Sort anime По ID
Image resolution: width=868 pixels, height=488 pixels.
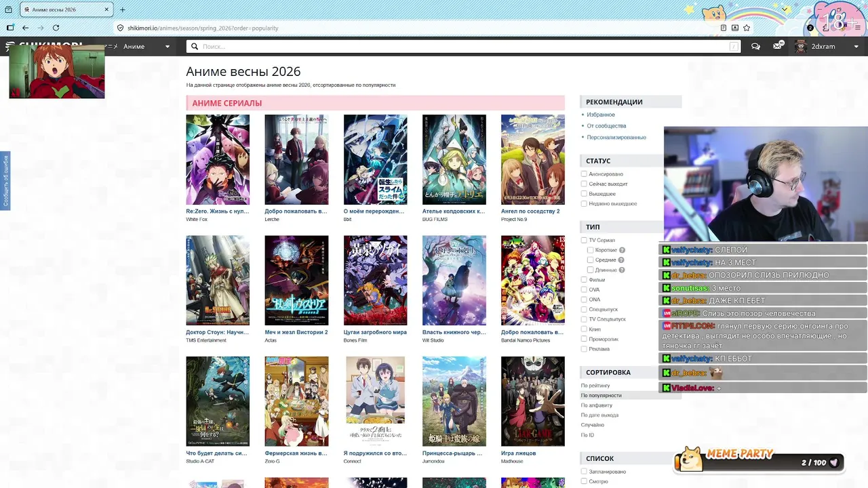587,434
